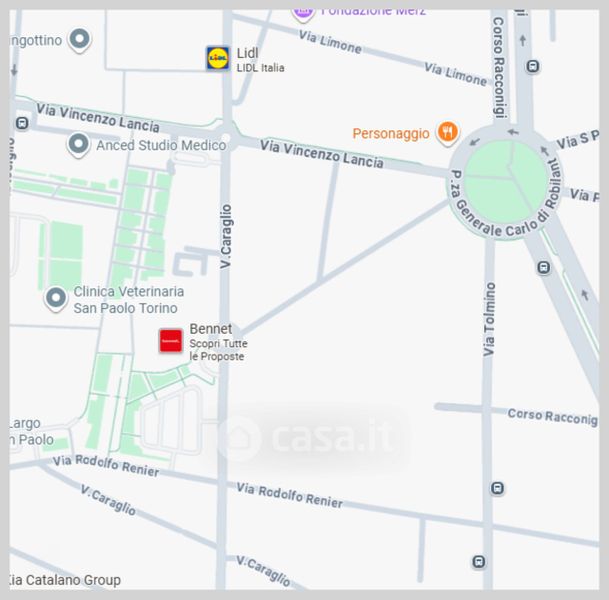This screenshot has width=609, height=600.
Task: Open the Personaggio restaurant label
Action: pos(391,134)
